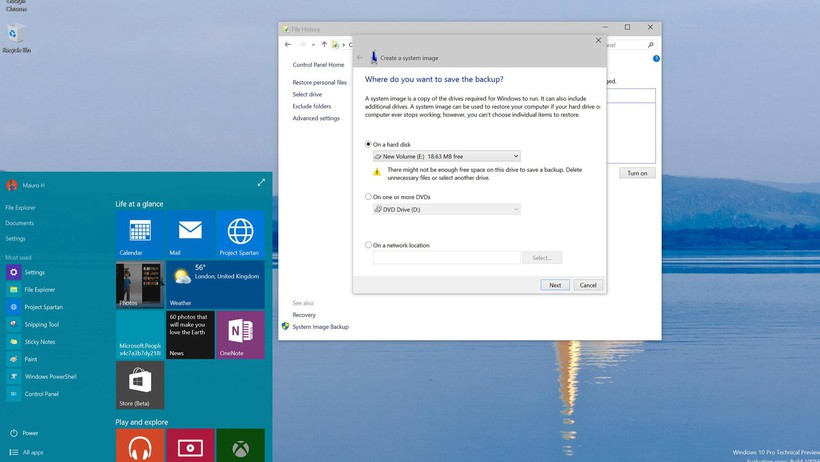Open Documents from the Start menu
The height and width of the screenshot is (462, 820).
19,223
